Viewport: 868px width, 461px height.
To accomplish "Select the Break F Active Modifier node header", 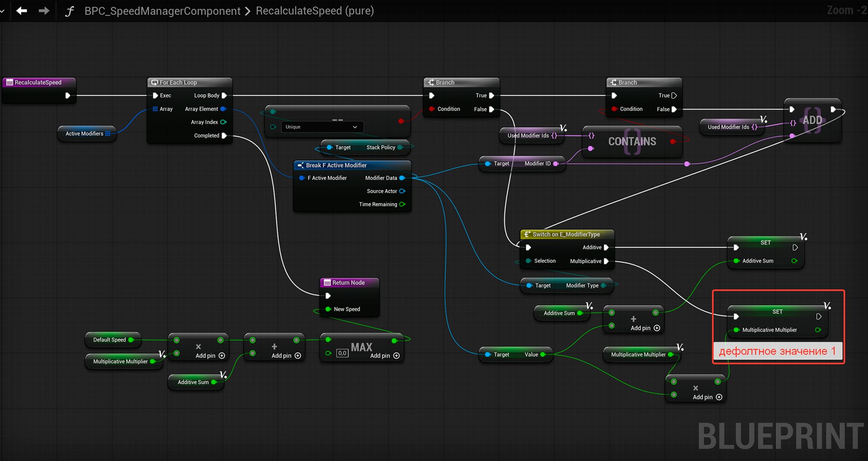I will pos(352,165).
